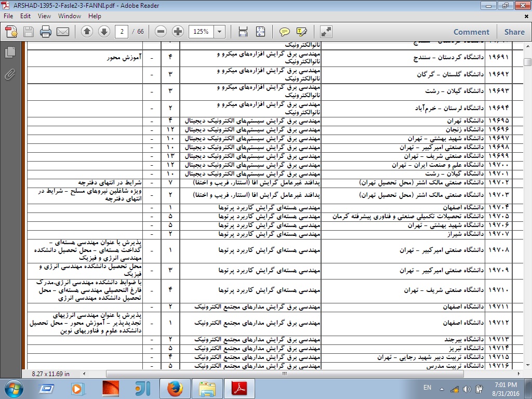Switch to Read Mode icon
Viewport: 532px width, 399px height.
click(326, 32)
